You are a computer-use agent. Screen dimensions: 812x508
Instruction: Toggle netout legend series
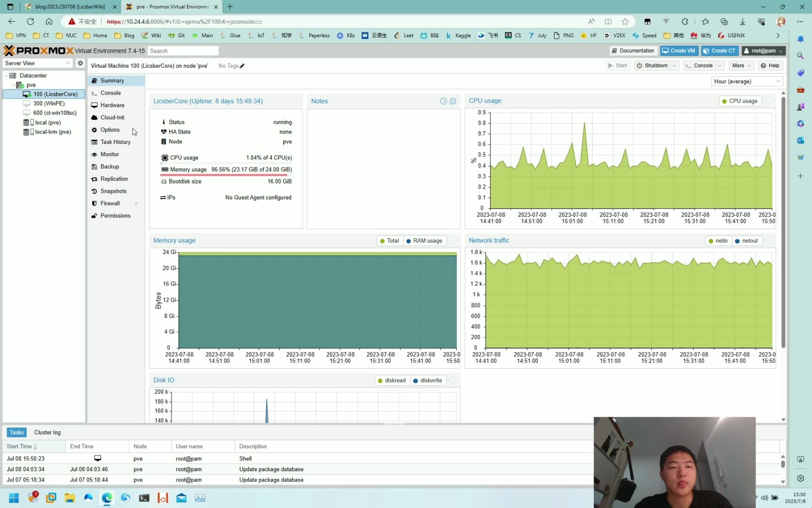click(x=746, y=241)
